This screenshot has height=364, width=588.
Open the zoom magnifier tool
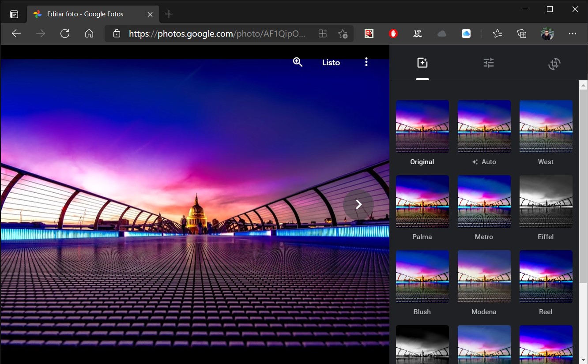298,62
